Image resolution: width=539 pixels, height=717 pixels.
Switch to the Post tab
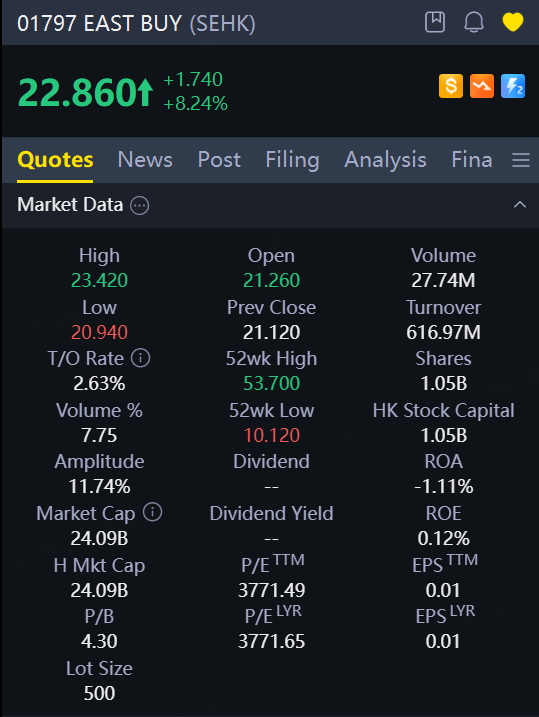[x=219, y=160]
